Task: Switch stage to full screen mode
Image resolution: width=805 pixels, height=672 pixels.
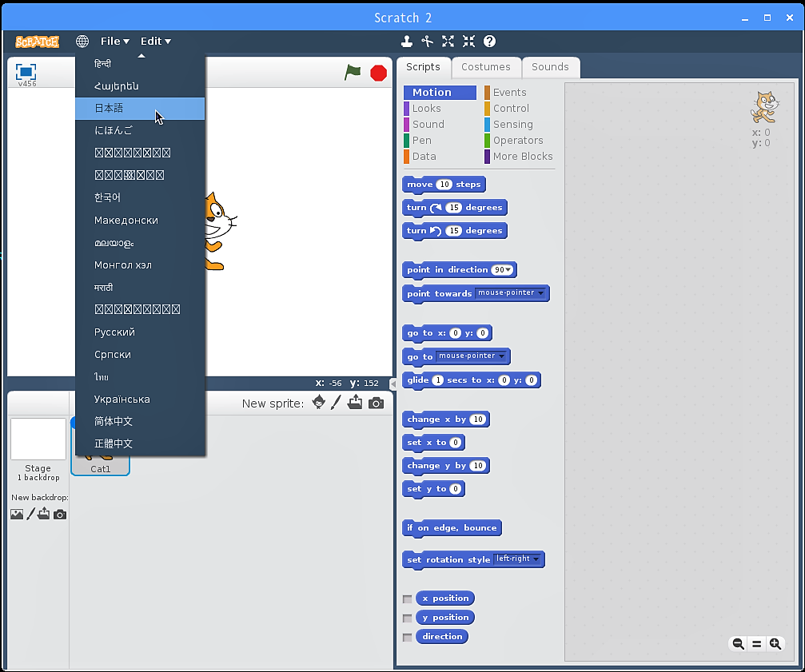Action: click(26, 71)
